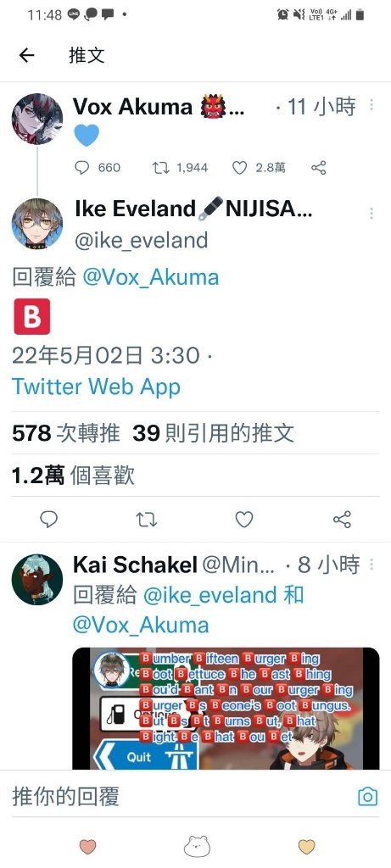
Task: Open reply icon on Vox Akuma tweet
Action: point(82,168)
